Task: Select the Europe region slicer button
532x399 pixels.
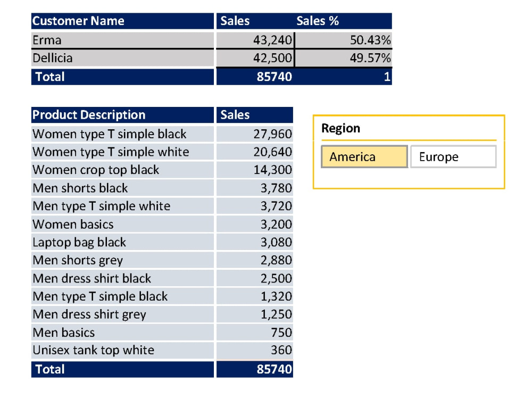Action: click(x=453, y=157)
